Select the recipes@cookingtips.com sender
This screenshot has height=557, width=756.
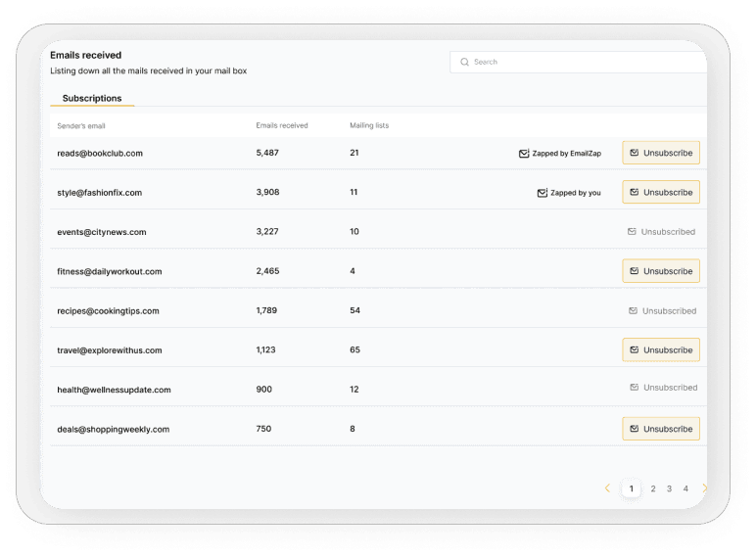[x=108, y=311]
